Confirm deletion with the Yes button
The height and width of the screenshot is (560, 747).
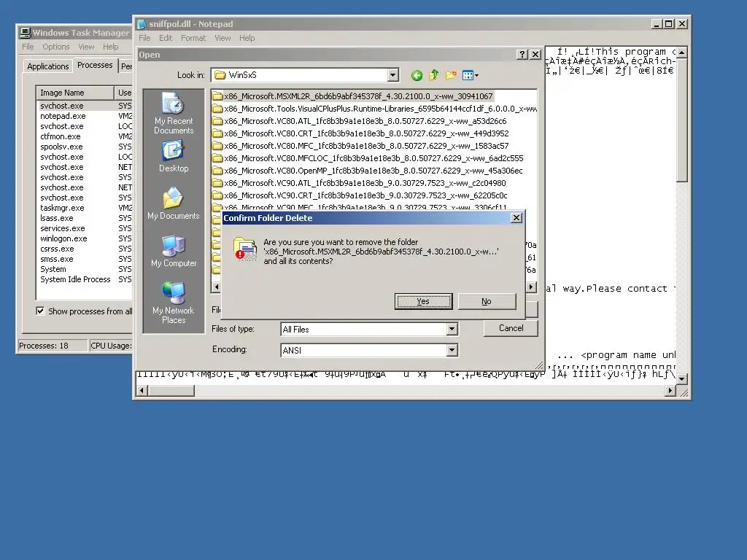(423, 301)
